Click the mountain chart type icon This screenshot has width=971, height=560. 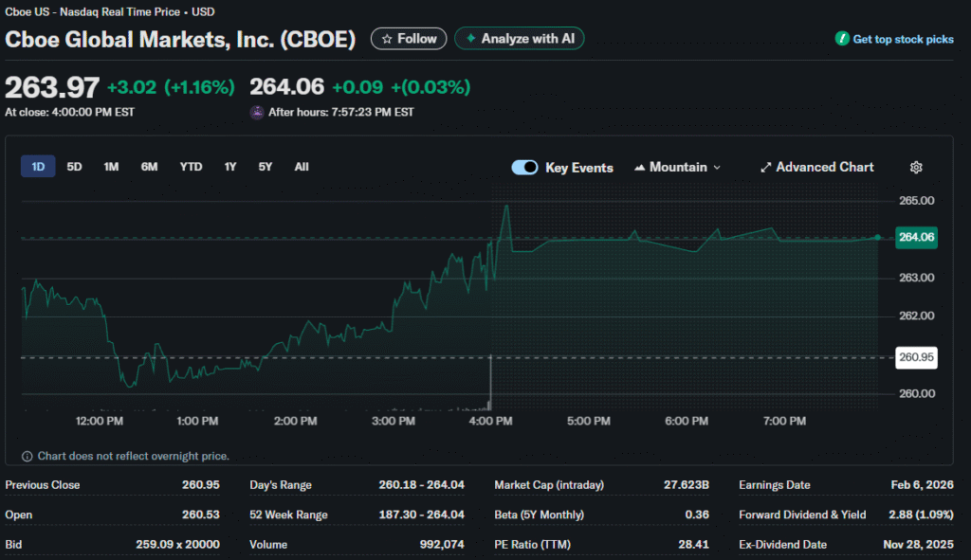(x=639, y=168)
